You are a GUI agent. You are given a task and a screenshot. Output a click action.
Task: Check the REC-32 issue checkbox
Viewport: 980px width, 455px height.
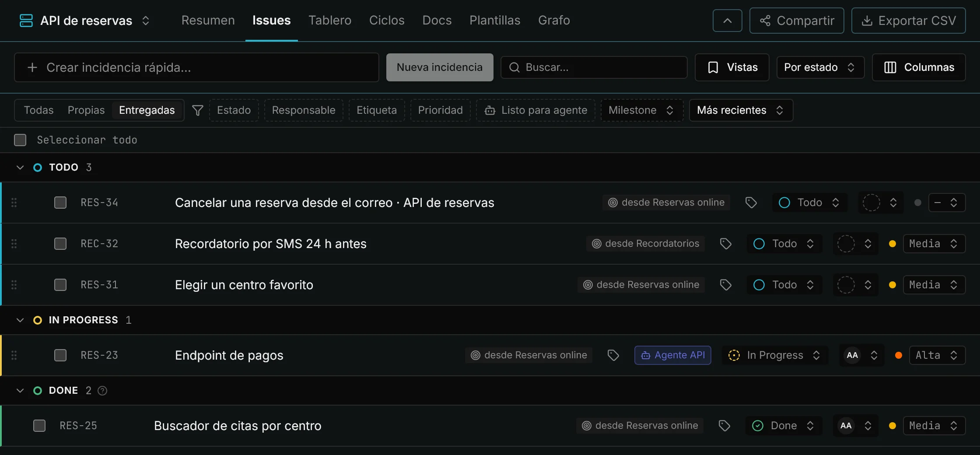(x=60, y=244)
